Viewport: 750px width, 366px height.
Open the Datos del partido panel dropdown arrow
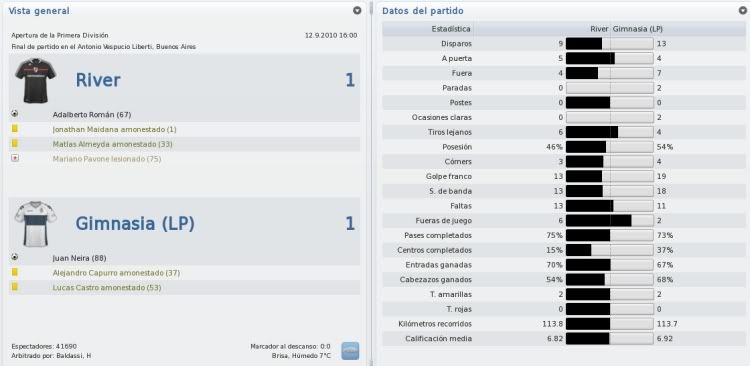coord(743,11)
